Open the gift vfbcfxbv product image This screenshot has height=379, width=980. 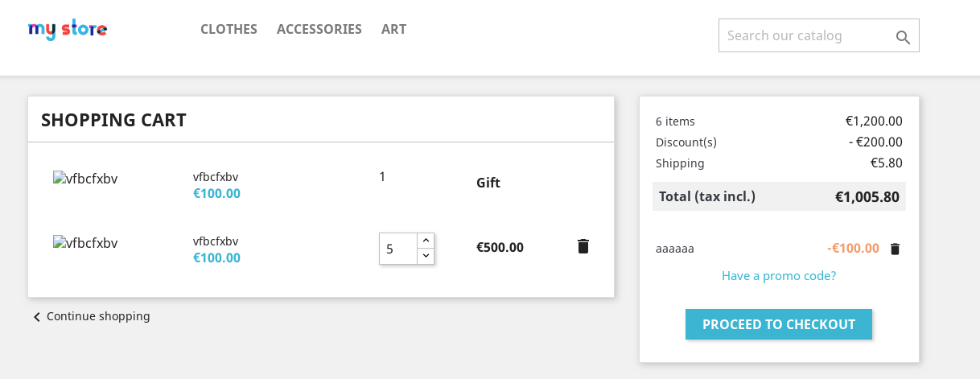tap(85, 179)
